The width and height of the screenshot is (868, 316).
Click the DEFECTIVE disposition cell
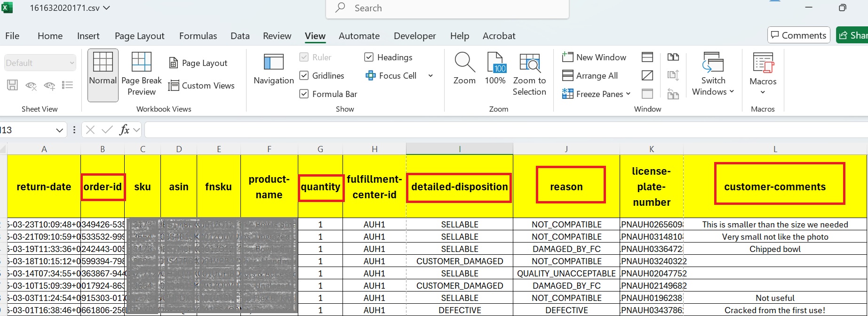point(460,310)
